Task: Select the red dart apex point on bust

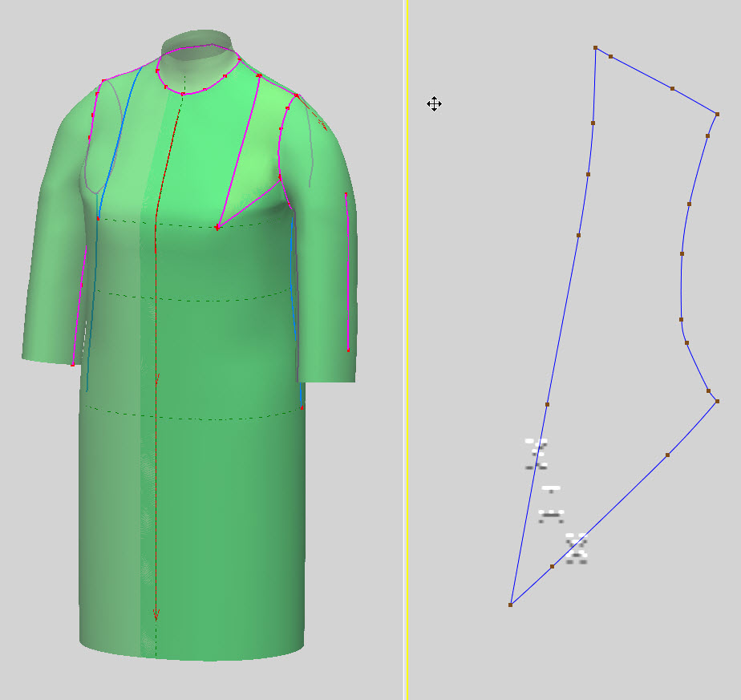Action: pyautogui.click(x=217, y=228)
